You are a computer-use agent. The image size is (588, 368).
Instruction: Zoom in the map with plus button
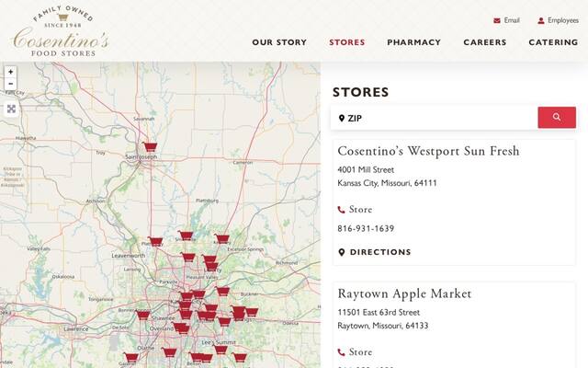pyautogui.click(x=11, y=72)
